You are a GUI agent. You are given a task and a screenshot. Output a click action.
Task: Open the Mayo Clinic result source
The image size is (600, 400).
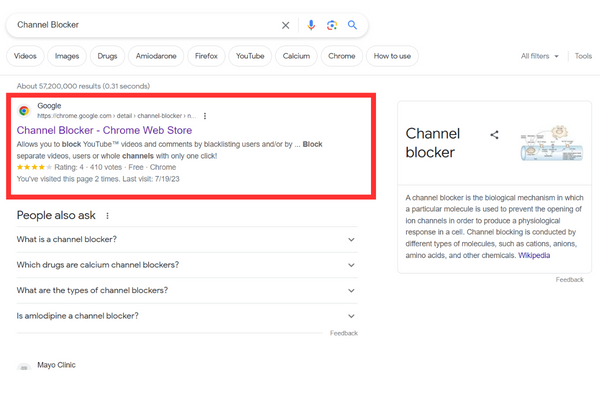(56, 365)
